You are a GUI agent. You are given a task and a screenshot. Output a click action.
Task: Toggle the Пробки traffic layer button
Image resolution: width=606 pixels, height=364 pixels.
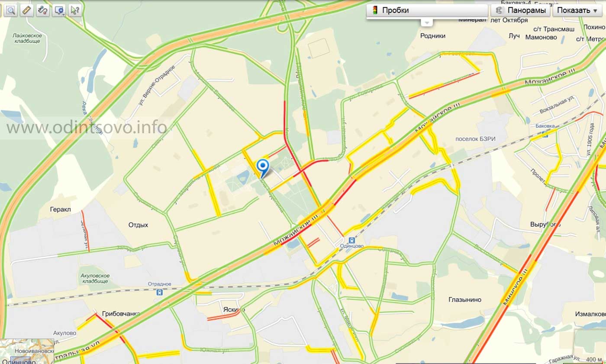(427, 10)
